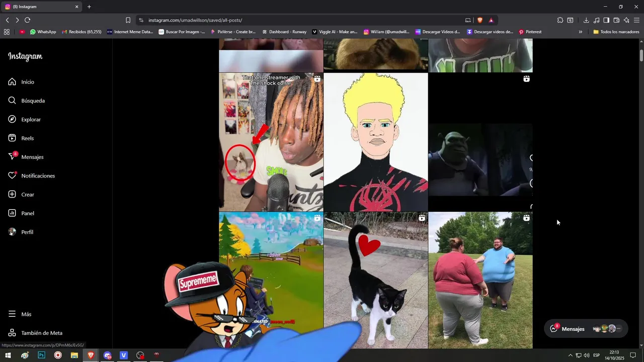This screenshot has width=644, height=362.
Task: Open Photoshop from the taskbar
Action: click(x=41, y=355)
